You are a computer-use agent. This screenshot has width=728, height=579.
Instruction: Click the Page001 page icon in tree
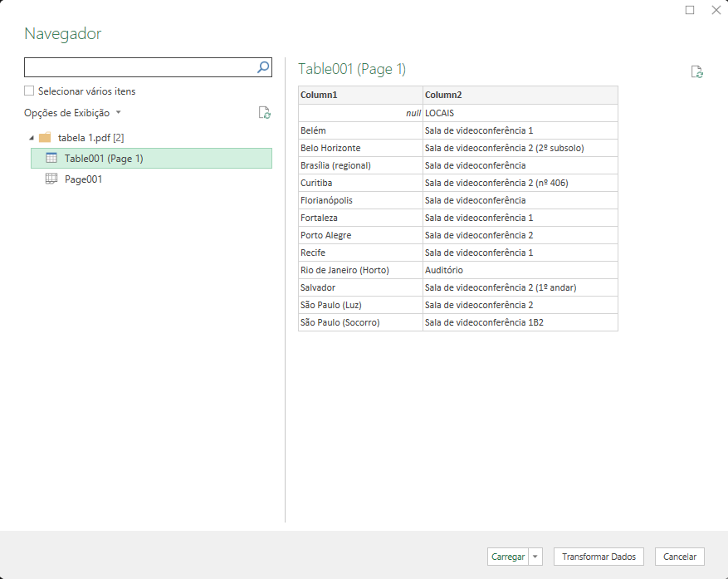tap(51, 179)
